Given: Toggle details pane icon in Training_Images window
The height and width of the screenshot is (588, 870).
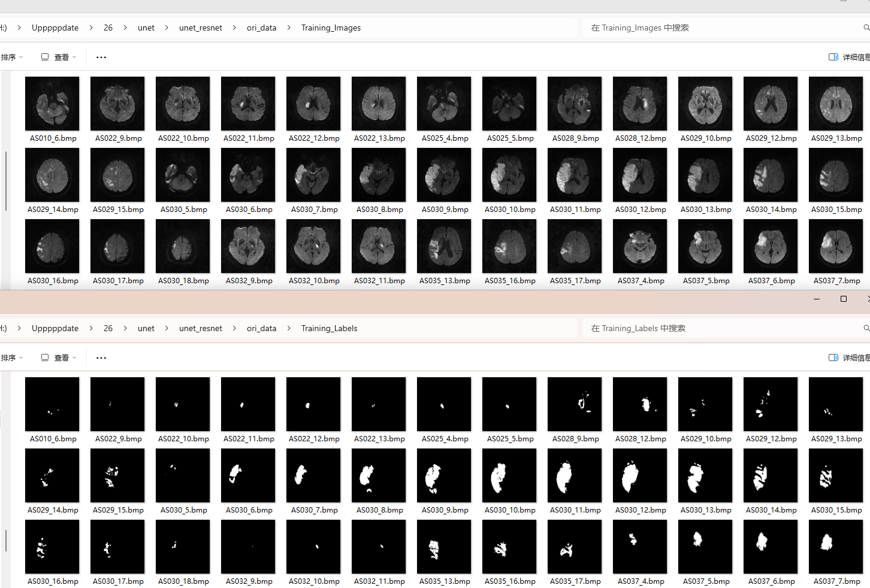Looking at the screenshot, I should [x=833, y=57].
